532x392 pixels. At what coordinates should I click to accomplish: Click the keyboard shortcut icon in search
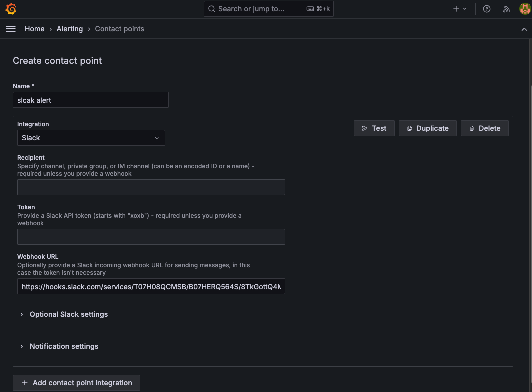310,9
